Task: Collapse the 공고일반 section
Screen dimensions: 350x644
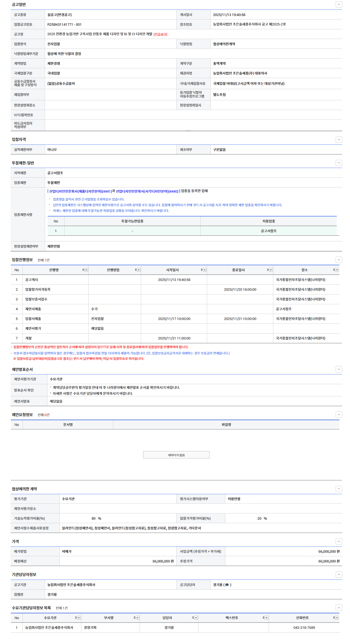Action: [339, 4]
